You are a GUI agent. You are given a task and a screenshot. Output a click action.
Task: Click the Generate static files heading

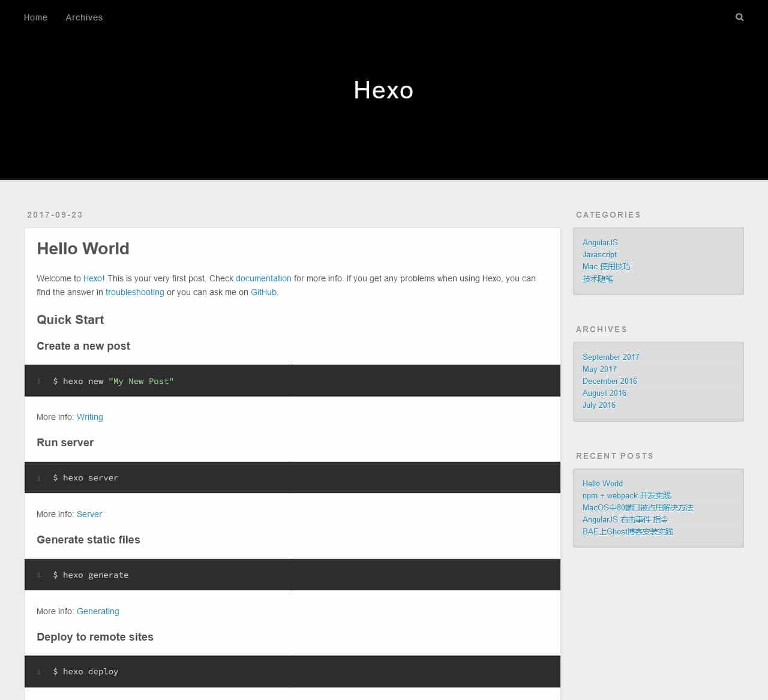(x=88, y=540)
